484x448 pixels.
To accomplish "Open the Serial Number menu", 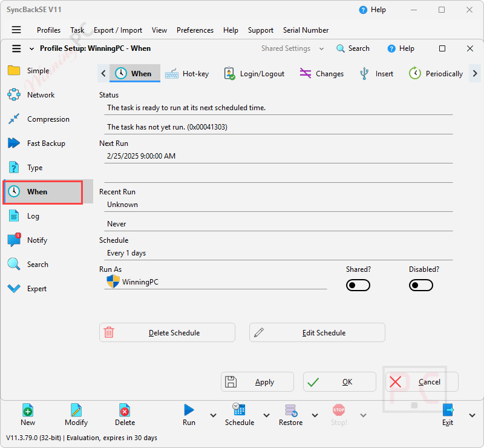I will click(306, 30).
